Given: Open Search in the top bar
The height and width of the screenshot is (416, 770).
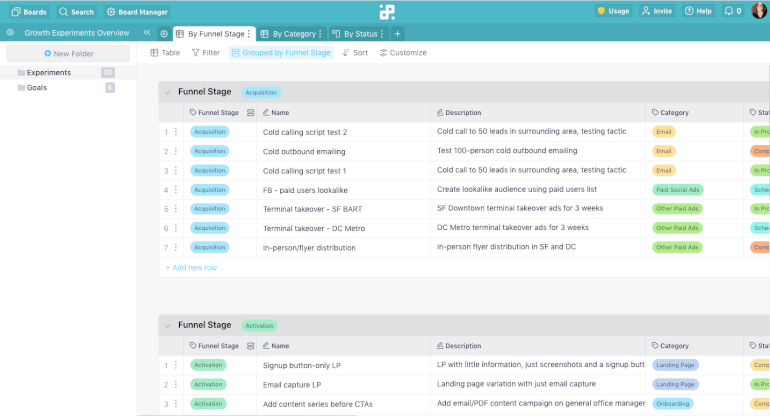Looking at the screenshot, I should [x=77, y=12].
